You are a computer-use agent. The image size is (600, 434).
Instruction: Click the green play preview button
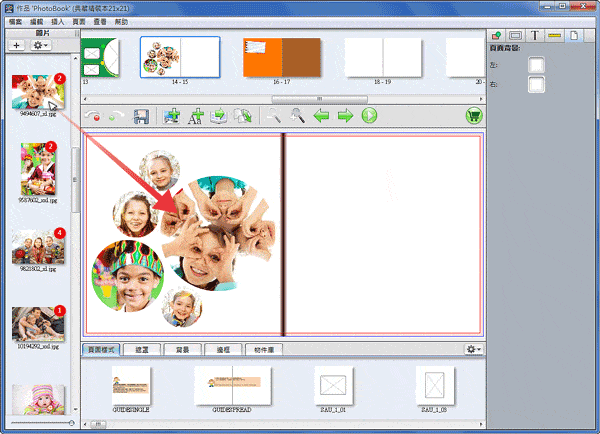point(369,117)
